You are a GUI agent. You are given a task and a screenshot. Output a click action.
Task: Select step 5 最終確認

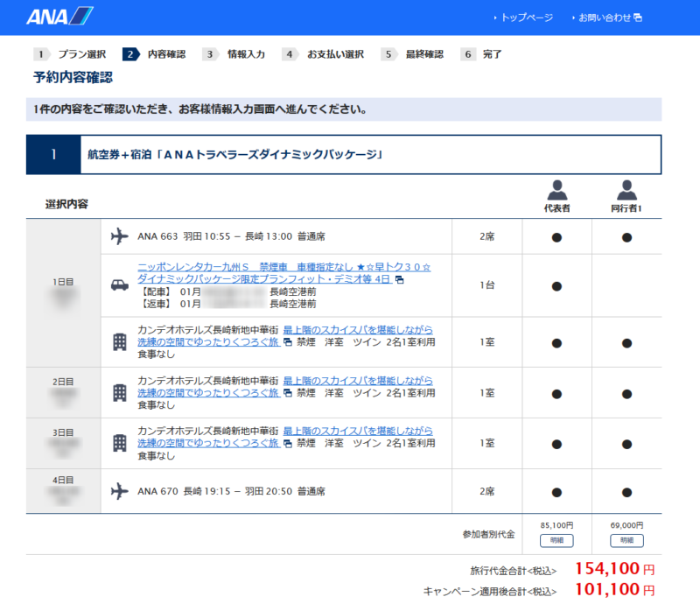tap(412, 54)
